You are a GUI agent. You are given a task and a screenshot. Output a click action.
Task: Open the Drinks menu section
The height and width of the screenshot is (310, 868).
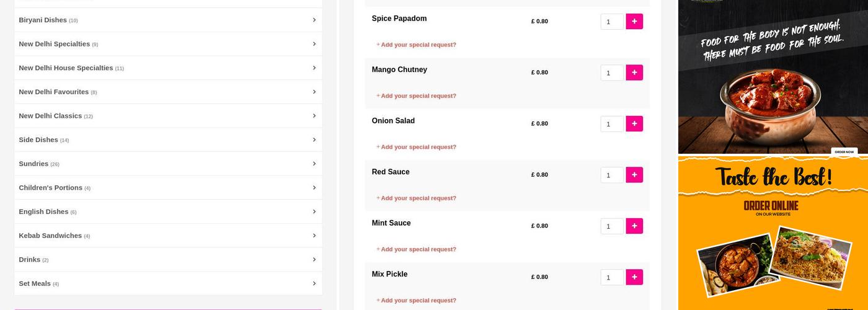[x=30, y=260]
